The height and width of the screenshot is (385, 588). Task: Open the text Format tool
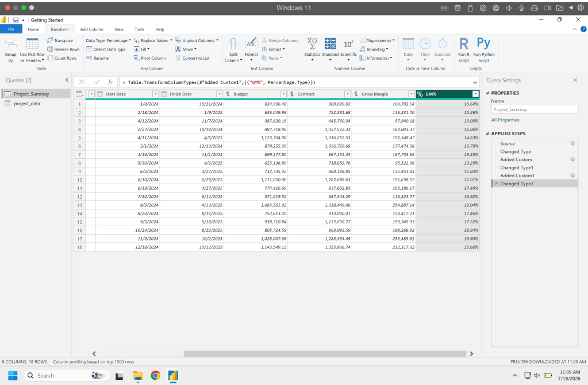[251, 50]
